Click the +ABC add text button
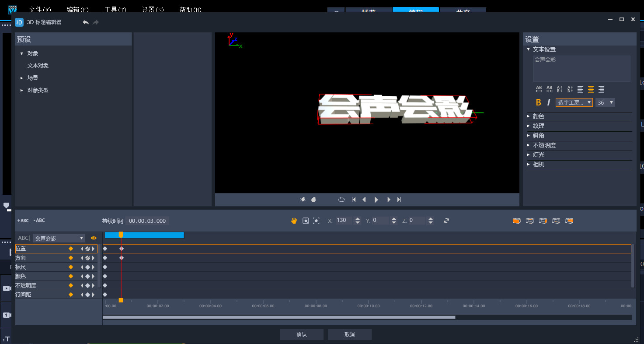This screenshot has height=344, width=644. coord(23,221)
